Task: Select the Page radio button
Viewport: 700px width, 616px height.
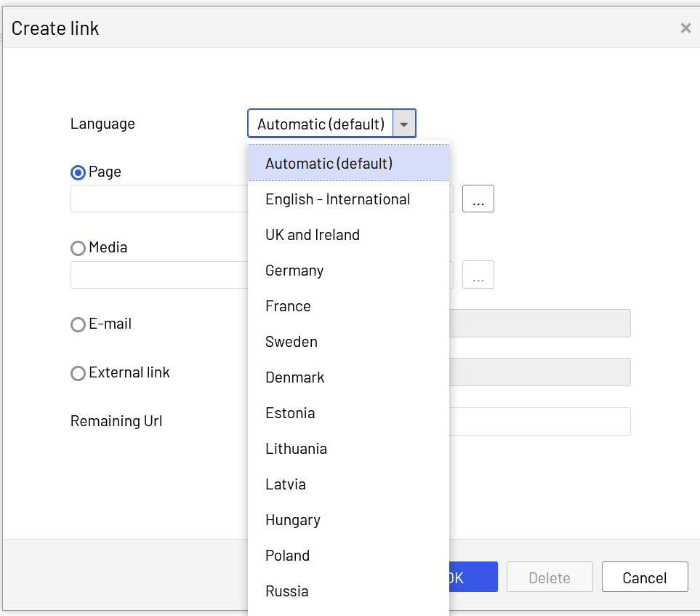Action: pyautogui.click(x=78, y=173)
